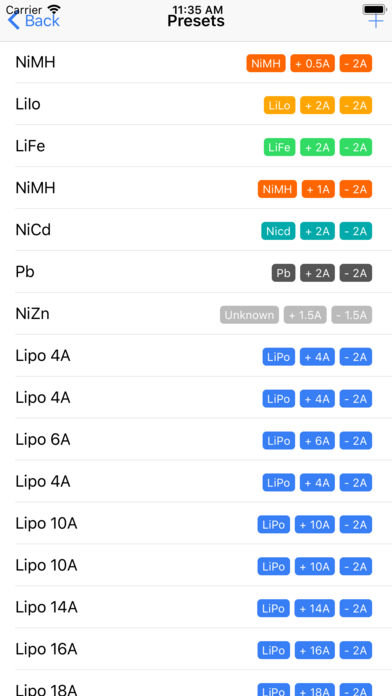Tap the back chevron arrow
The image size is (392, 696).
click(14, 21)
